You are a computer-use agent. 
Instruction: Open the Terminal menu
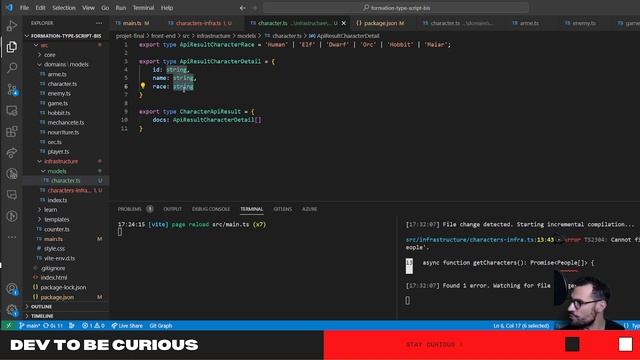coord(143,8)
